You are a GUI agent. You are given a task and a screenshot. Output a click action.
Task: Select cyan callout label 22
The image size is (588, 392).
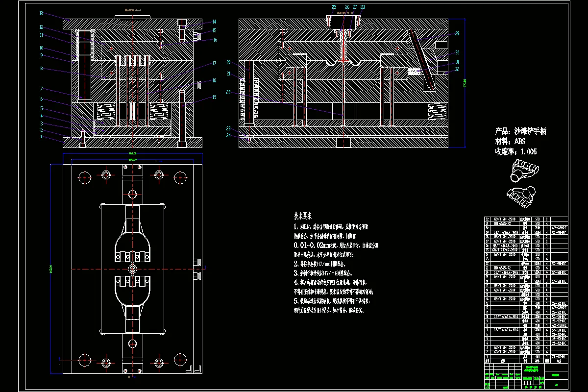click(x=228, y=92)
